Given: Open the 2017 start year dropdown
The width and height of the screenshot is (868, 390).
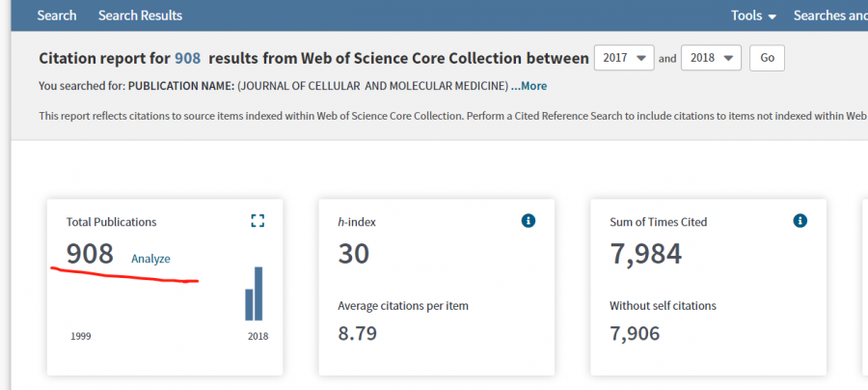Looking at the screenshot, I should coord(624,58).
